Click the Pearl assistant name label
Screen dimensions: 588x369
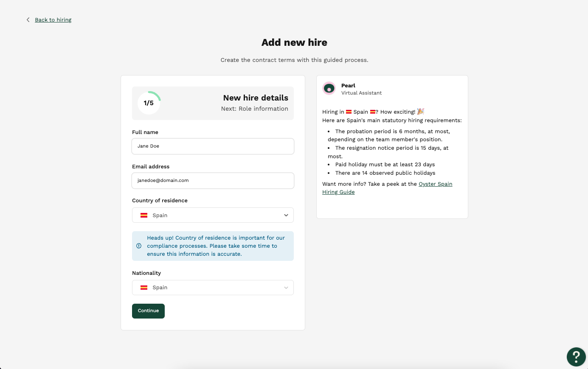(x=348, y=86)
